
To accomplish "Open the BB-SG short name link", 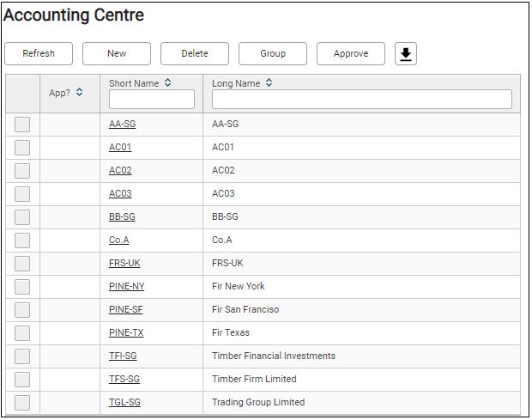I will point(122,217).
